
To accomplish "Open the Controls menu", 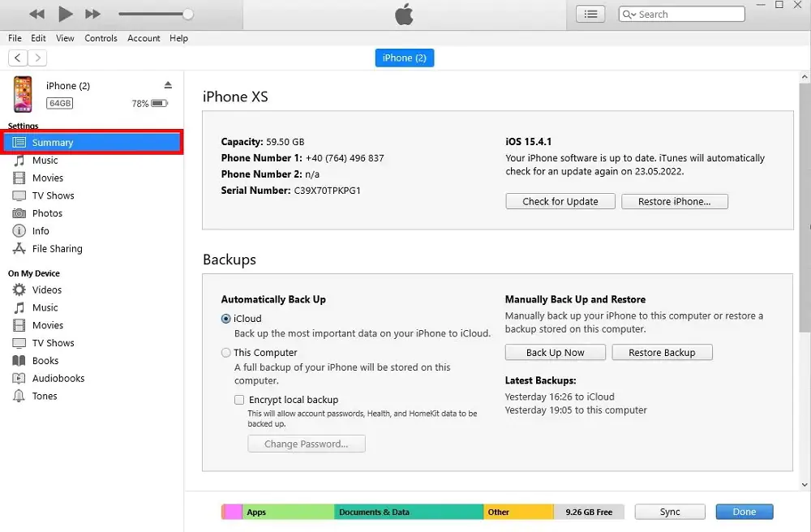I will tap(101, 38).
